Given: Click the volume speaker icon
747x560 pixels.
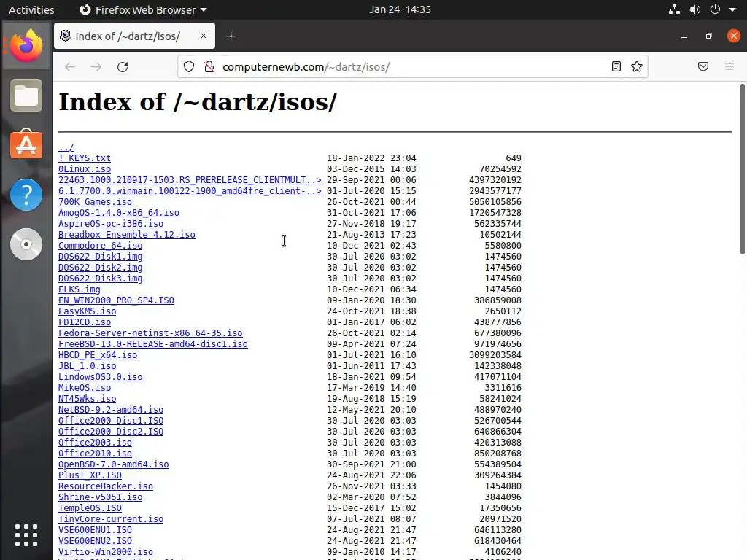Looking at the screenshot, I should [695, 9].
